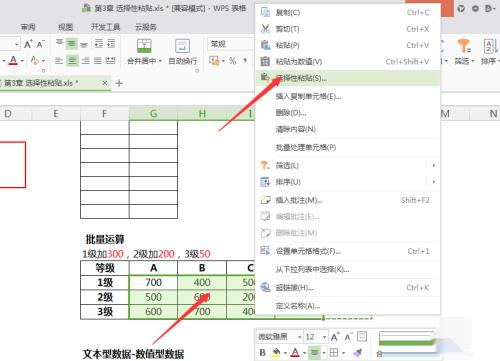Open the ribbon font color dropdown arrow

(22, 61)
